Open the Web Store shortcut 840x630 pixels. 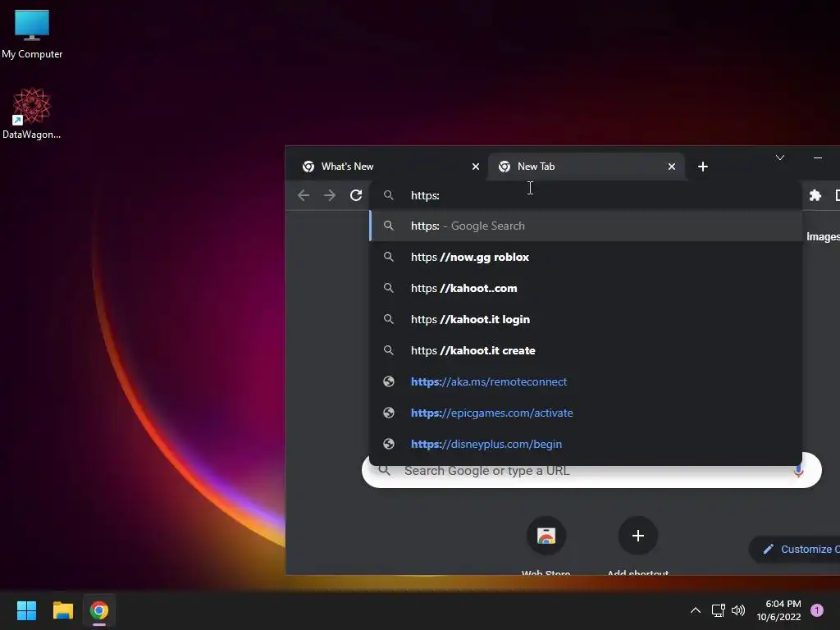coord(546,546)
